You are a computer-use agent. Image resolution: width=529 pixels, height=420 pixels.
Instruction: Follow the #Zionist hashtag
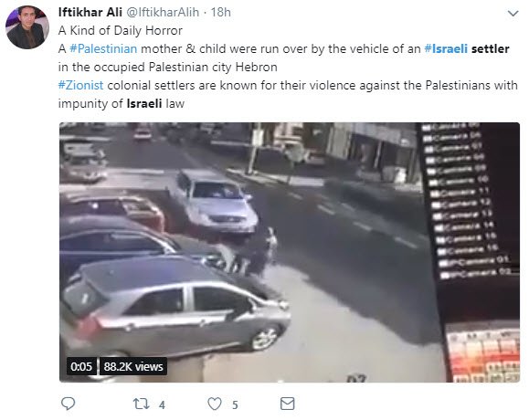tap(80, 85)
